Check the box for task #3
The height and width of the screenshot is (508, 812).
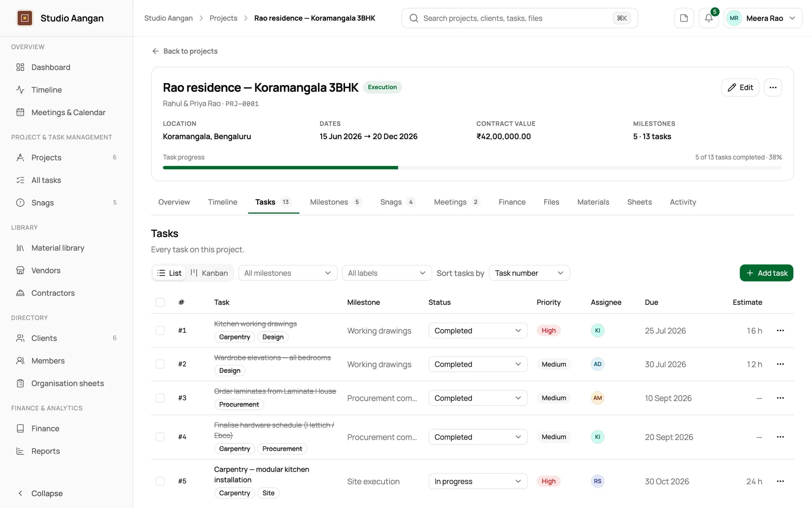click(160, 398)
